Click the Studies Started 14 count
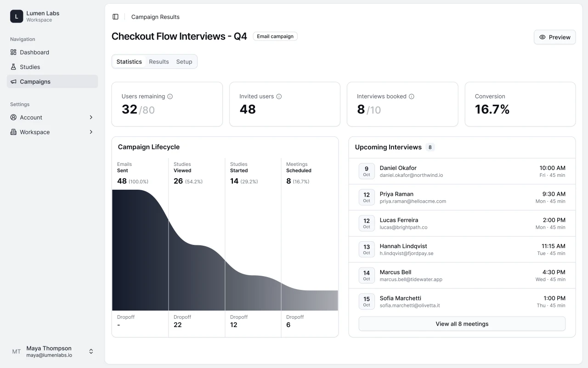The width and height of the screenshot is (588, 368). click(234, 181)
